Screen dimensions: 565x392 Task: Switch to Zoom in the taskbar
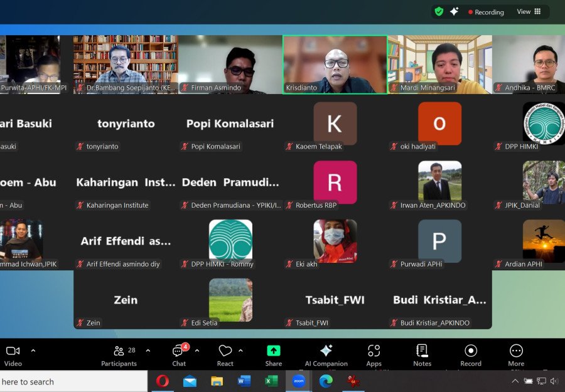(298, 381)
